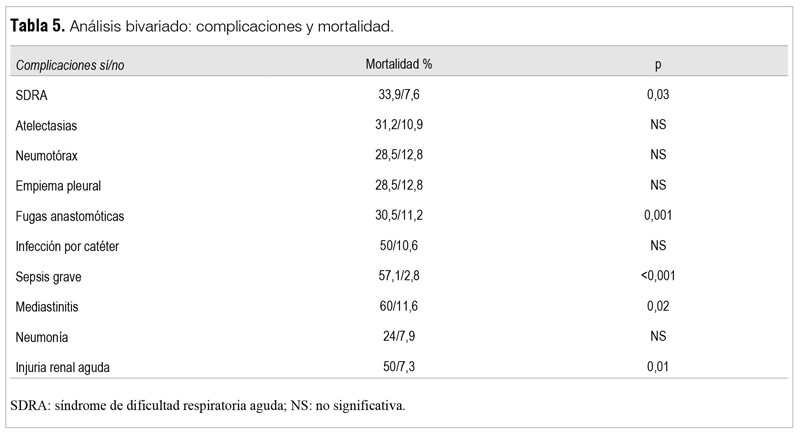Click the table title 'Tabla 5.'
800x434 pixels.
[x=38, y=25]
